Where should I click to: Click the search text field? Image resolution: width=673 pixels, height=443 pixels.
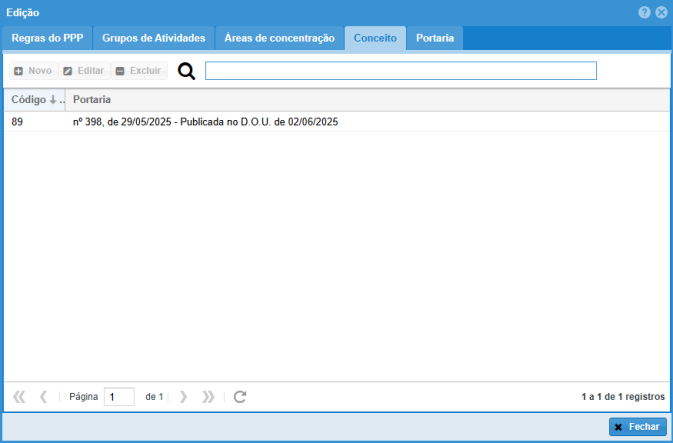point(400,71)
